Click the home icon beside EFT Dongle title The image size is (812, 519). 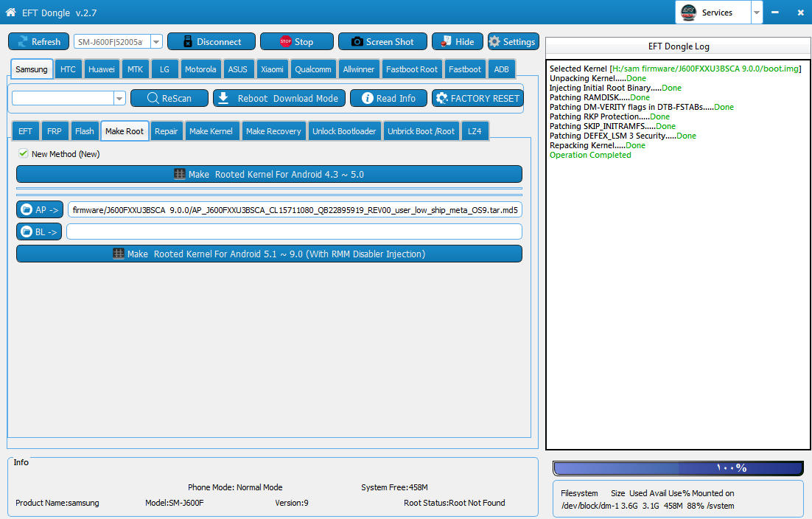click(x=10, y=12)
